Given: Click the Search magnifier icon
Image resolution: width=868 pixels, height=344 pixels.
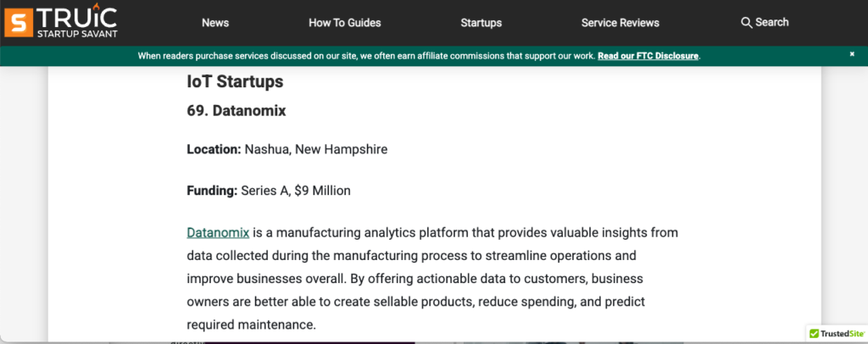Looking at the screenshot, I should point(746,23).
